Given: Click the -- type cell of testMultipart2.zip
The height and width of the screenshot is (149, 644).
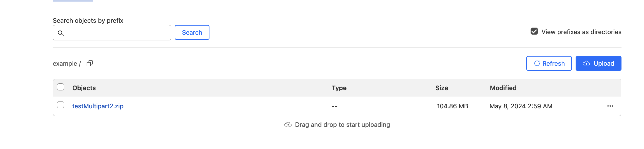Looking at the screenshot, I should [x=335, y=106].
